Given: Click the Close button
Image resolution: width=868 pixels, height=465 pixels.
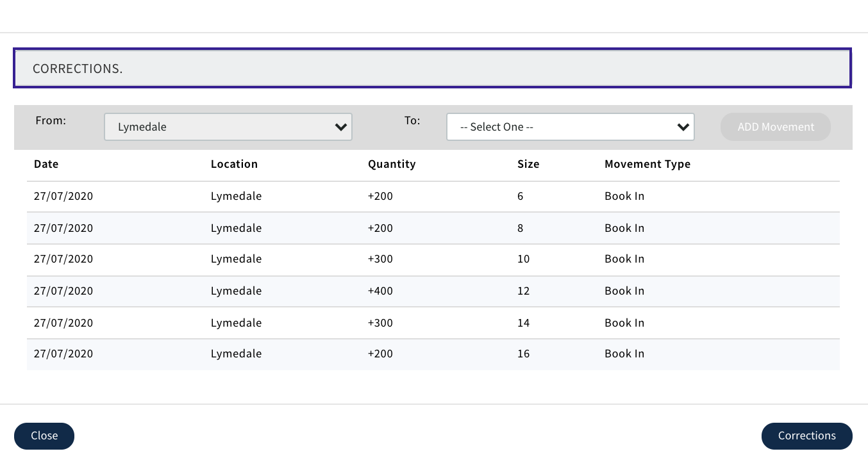Looking at the screenshot, I should click(44, 436).
